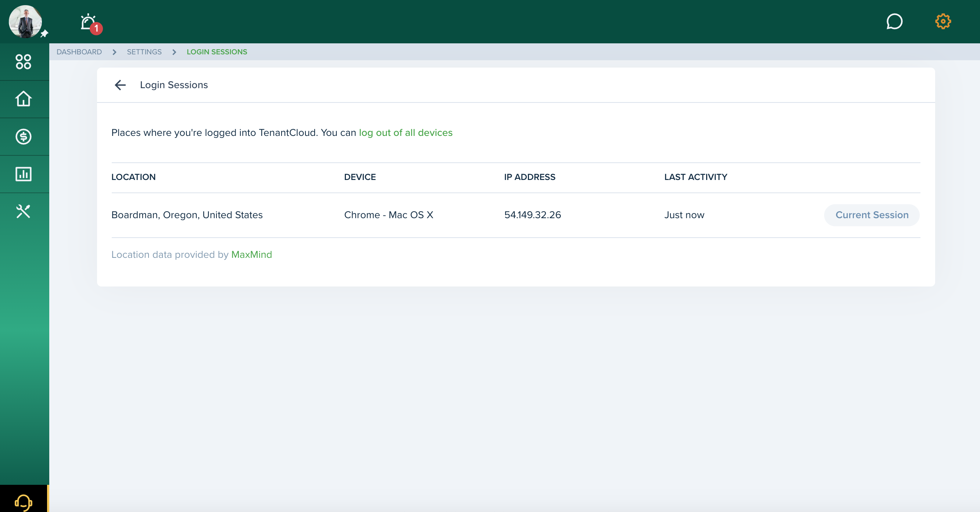This screenshot has width=980, height=512.
Task: Click the log out of all devices link
Action: tap(405, 133)
